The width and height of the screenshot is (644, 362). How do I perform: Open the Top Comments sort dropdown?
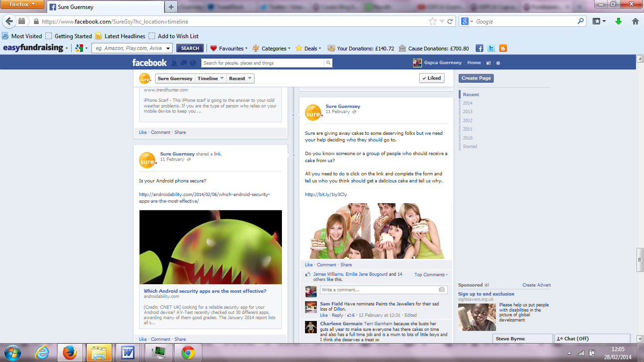[x=431, y=274]
